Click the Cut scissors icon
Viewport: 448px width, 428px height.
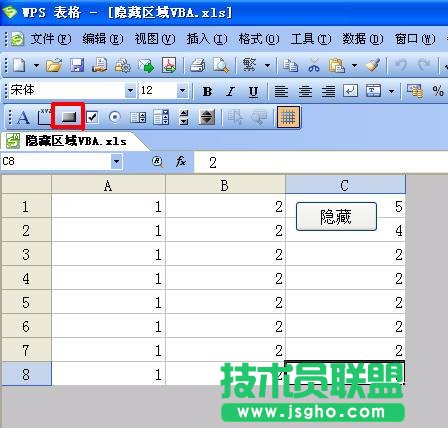point(314,65)
